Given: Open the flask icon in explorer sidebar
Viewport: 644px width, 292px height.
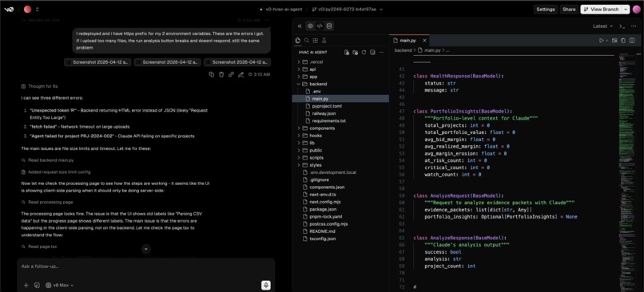Looking at the screenshot, I should click(324, 40).
